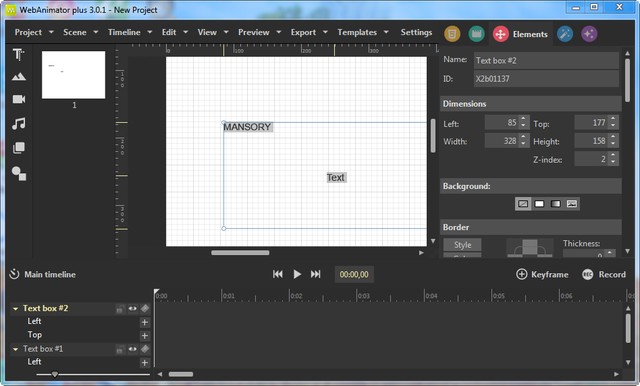Toggle visibility eye of Text box #1
This screenshot has height=386, width=640.
click(132, 349)
